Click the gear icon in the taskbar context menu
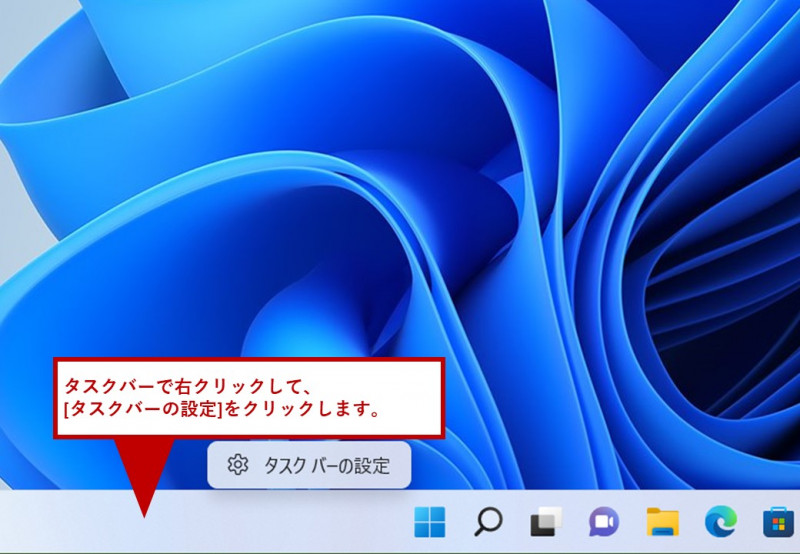 238,465
